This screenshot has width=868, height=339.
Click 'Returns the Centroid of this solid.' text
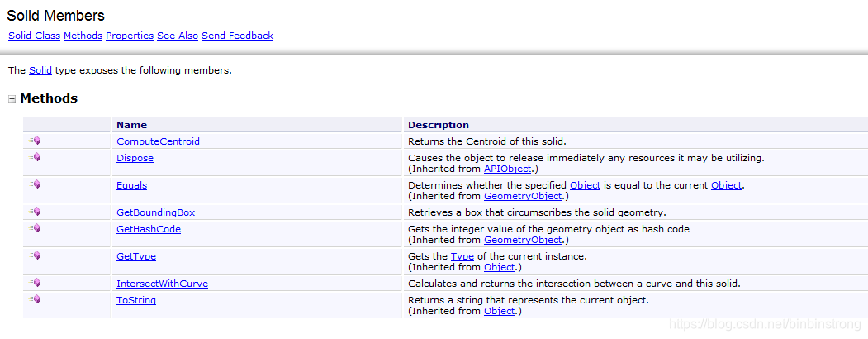click(487, 141)
